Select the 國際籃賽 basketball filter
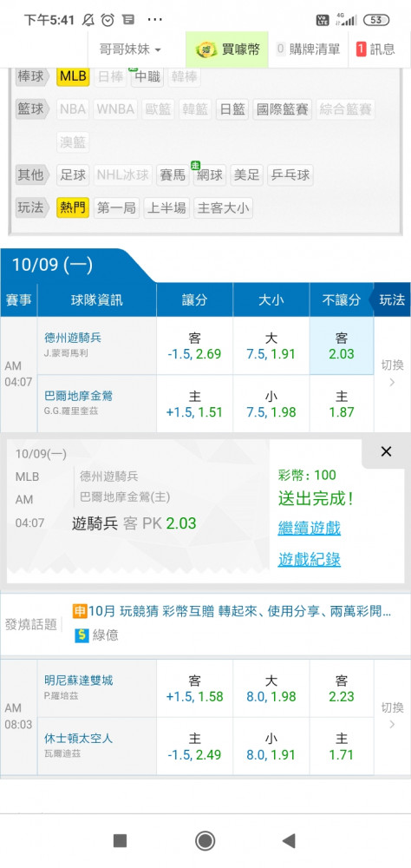The width and height of the screenshot is (411, 868). [x=283, y=109]
